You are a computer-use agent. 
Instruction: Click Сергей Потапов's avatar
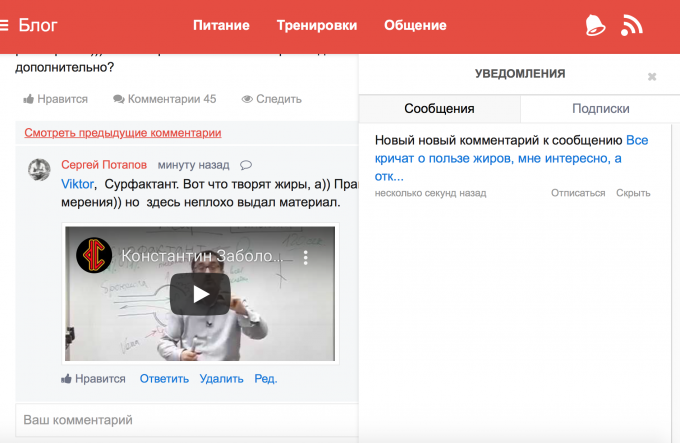click(39, 169)
